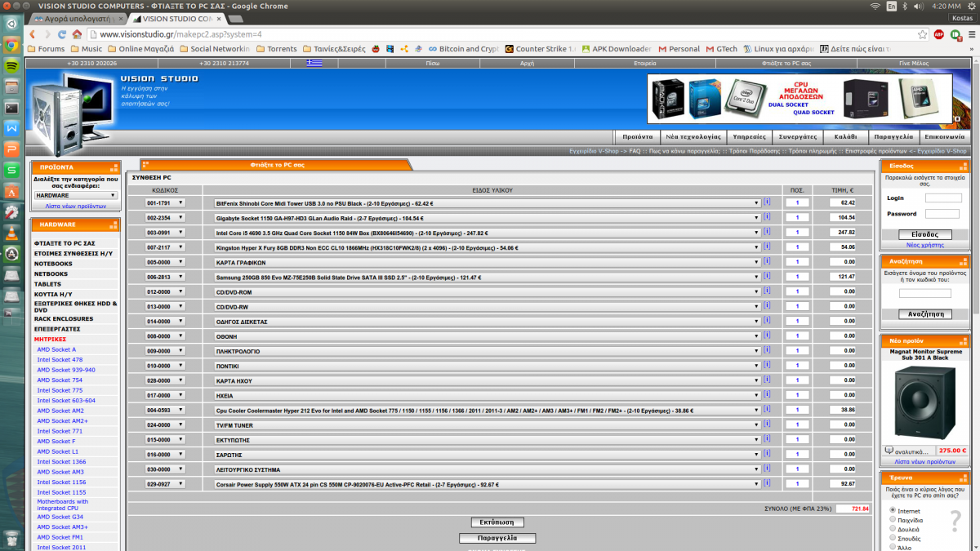The width and height of the screenshot is (980, 551).
Task: Select the Σπουδές radio option
Action: coord(892,539)
